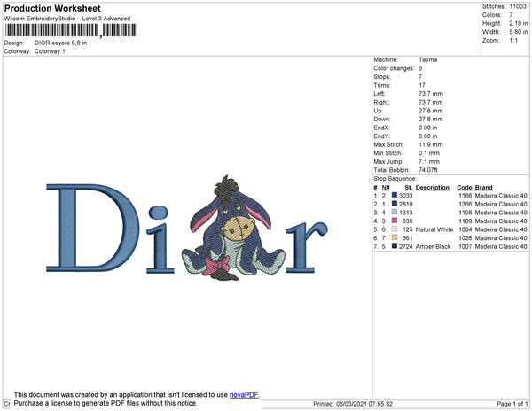The width and height of the screenshot is (532, 411).
Task: Click the Width value 5.80 in
Action: point(519,32)
